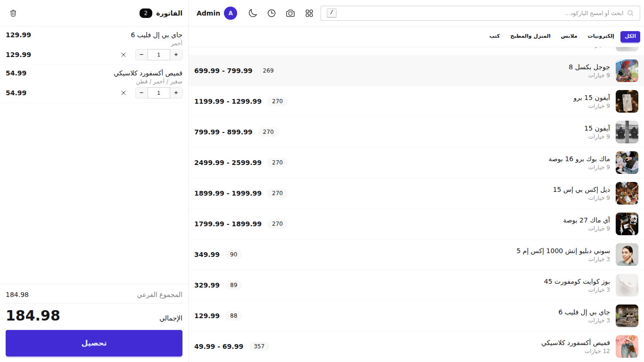Click price range 2499.99 - 2599.99
This screenshot has height=362, width=644.
point(228,163)
